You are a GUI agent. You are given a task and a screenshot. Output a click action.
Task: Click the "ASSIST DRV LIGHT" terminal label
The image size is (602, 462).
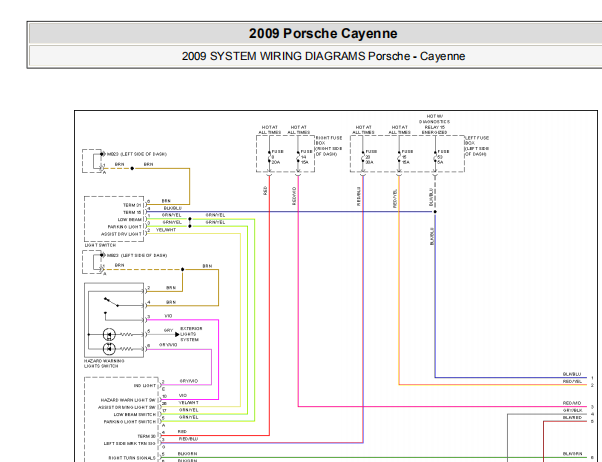pyautogui.click(x=121, y=234)
